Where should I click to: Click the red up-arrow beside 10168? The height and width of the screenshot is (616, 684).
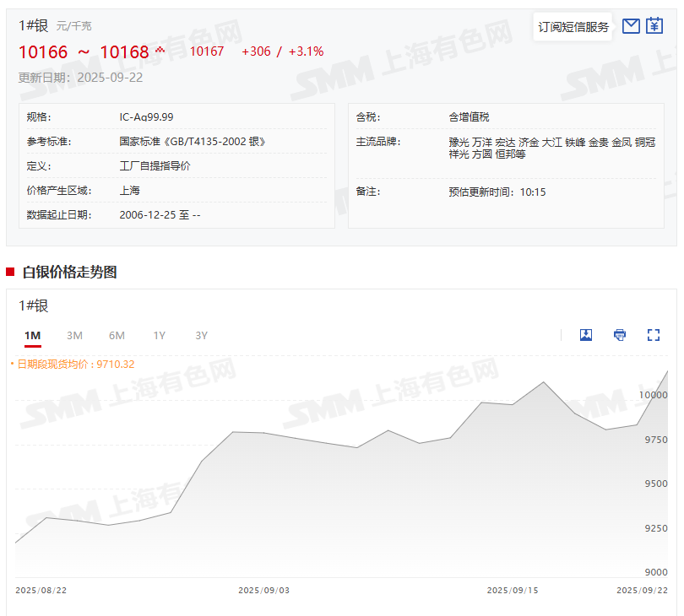pos(160,49)
